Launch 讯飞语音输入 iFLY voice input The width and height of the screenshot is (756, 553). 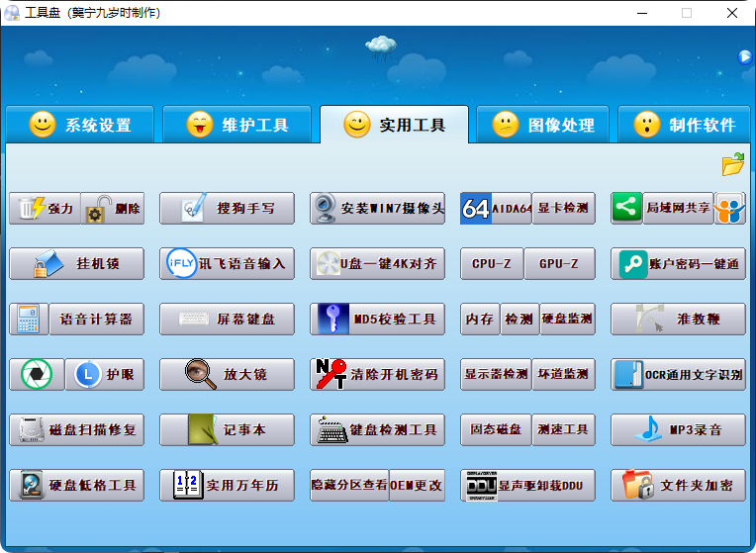pyautogui.click(x=227, y=264)
